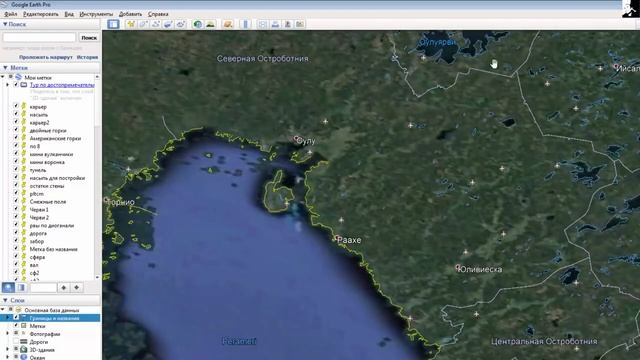Open the Инструменты menu
Screen dimensions: 640x360
(x=96, y=14)
